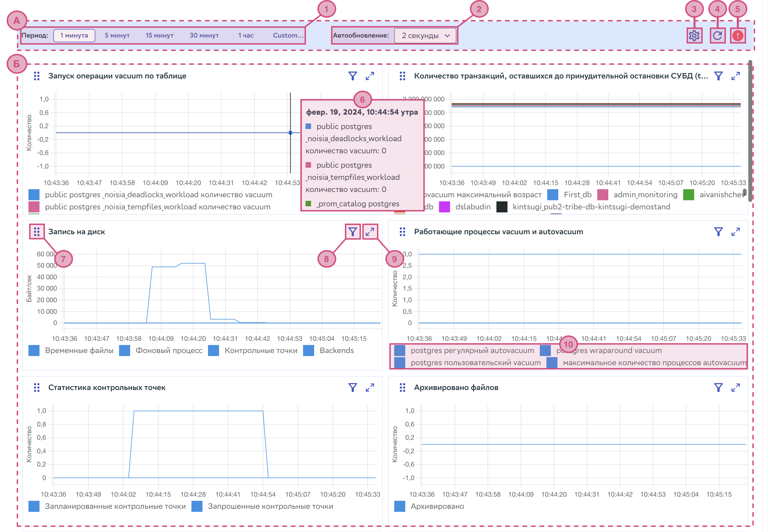Screen dimensions: 763x532
Task: Expand 'Работающие процессы vacuum' chart fullscreen
Action: click(735, 231)
